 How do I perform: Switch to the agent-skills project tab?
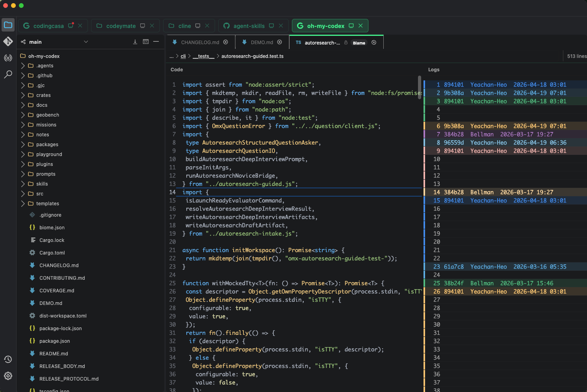coord(249,26)
